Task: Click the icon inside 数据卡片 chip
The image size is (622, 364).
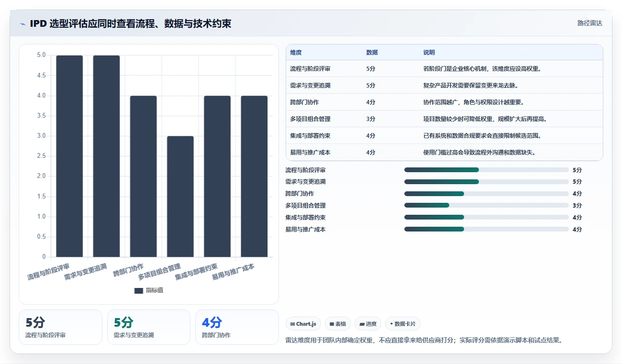Action: pos(391,324)
